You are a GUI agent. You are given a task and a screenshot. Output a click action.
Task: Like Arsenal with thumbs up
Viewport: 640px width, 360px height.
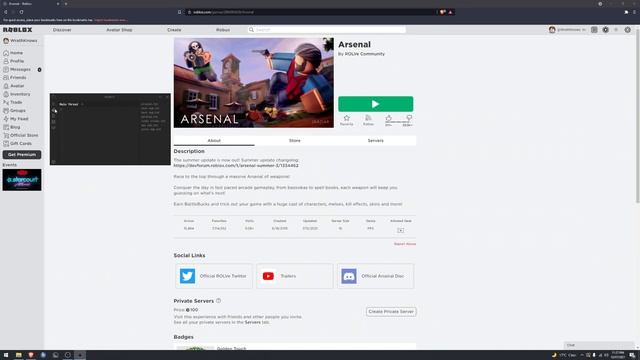click(x=389, y=118)
